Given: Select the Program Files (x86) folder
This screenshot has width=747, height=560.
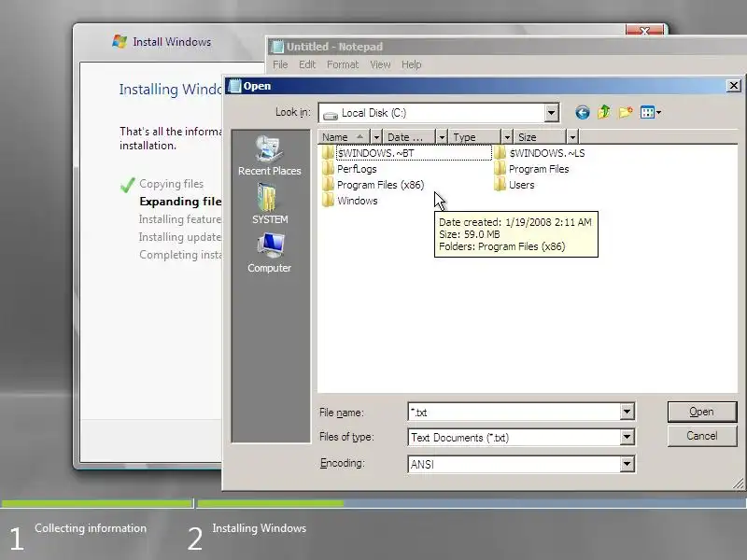Looking at the screenshot, I should tap(373, 185).
